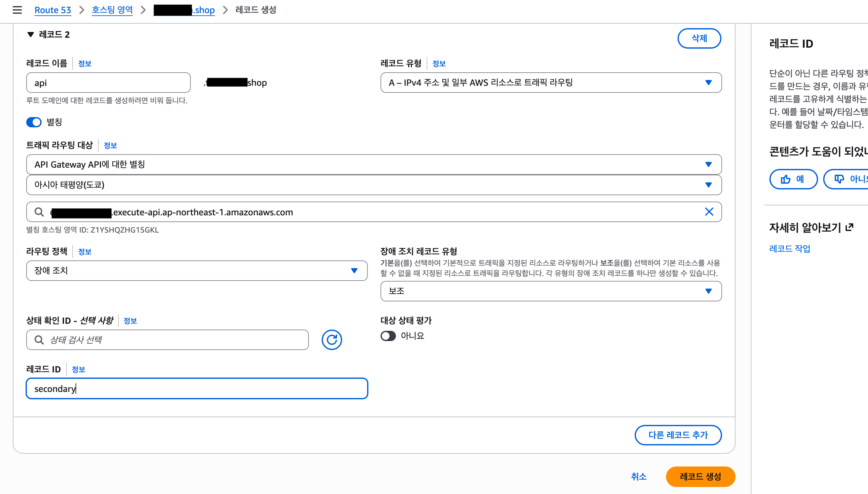Open the 라우팅 정책 dropdown

(354, 270)
